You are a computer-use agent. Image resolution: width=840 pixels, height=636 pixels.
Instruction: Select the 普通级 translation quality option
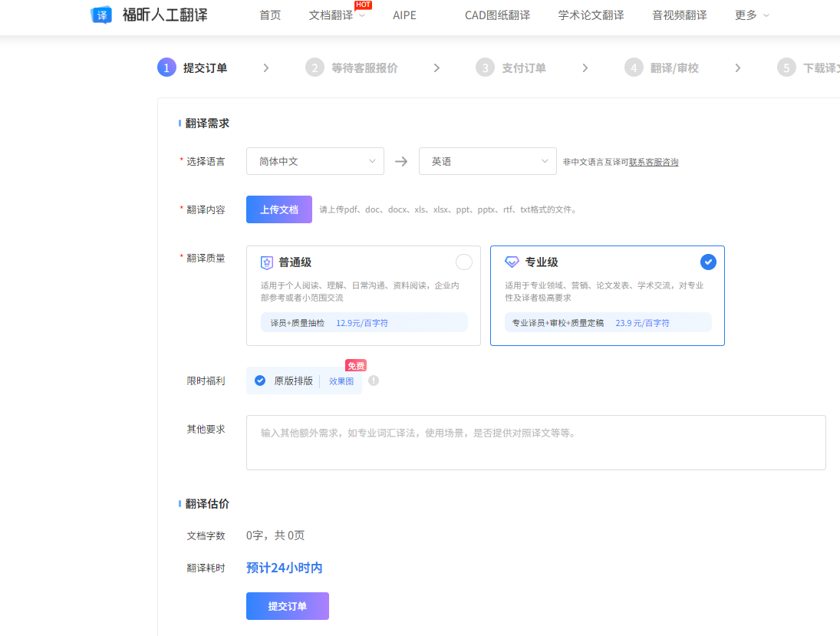coord(463,262)
